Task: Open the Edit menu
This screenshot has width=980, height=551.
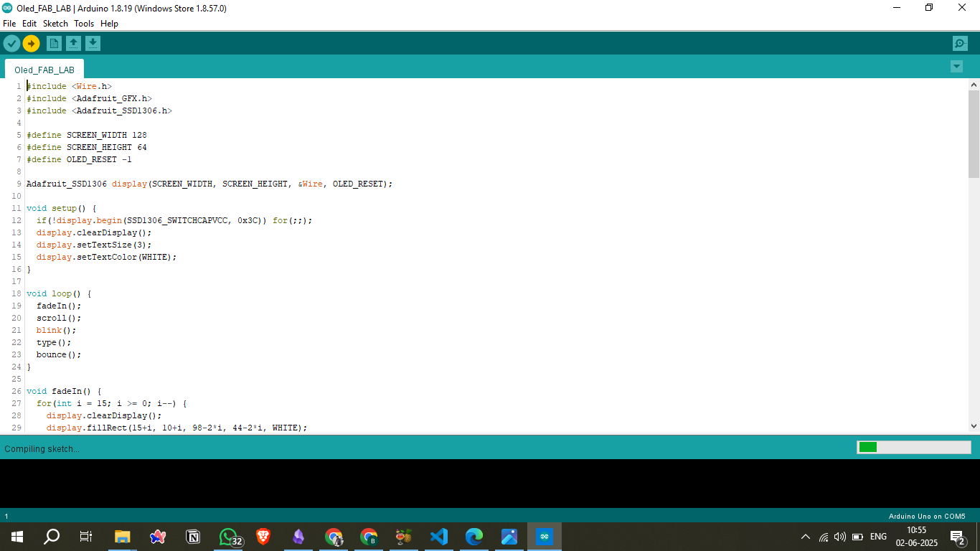Action: pos(29,24)
